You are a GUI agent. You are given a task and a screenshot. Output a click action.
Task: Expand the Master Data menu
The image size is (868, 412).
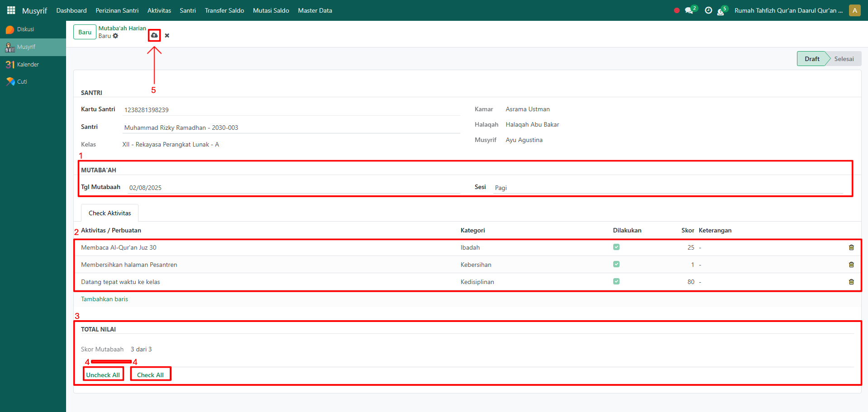click(315, 10)
